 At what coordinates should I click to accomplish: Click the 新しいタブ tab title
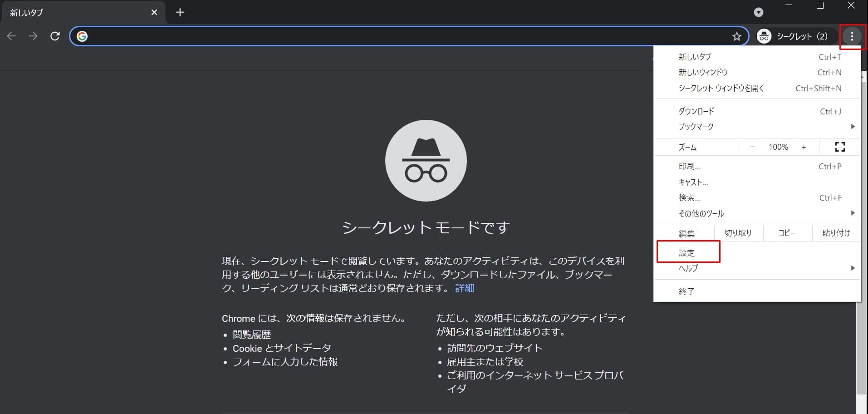point(26,13)
